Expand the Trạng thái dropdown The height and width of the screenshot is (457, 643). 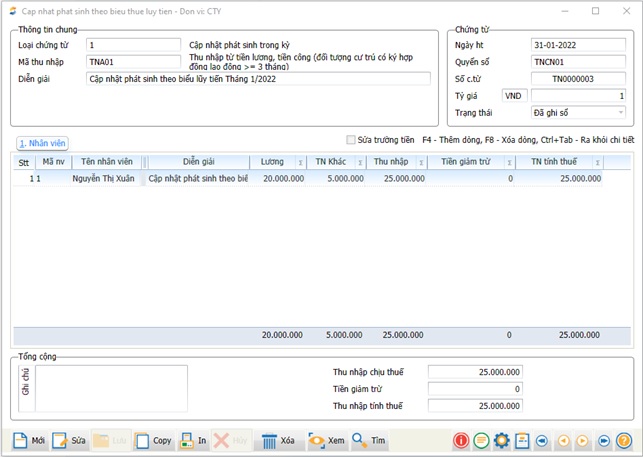tap(620, 112)
